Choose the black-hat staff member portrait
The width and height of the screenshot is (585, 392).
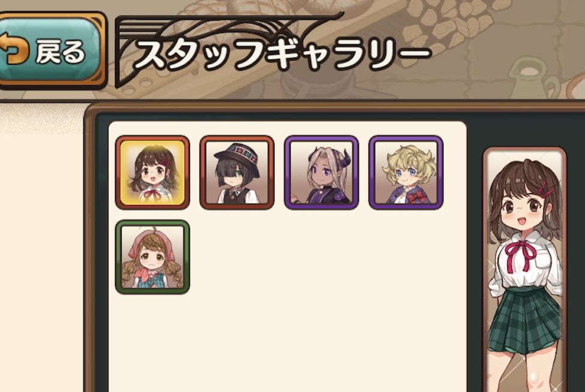point(237,172)
